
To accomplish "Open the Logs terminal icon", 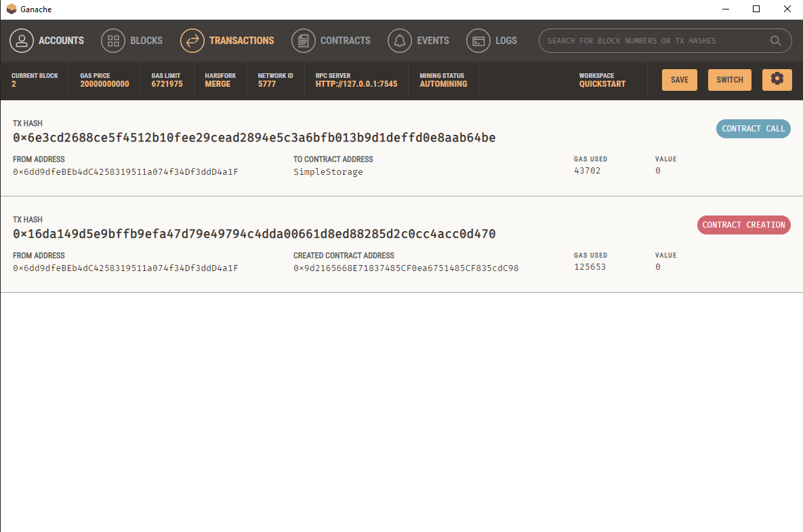I will tap(478, 41).
